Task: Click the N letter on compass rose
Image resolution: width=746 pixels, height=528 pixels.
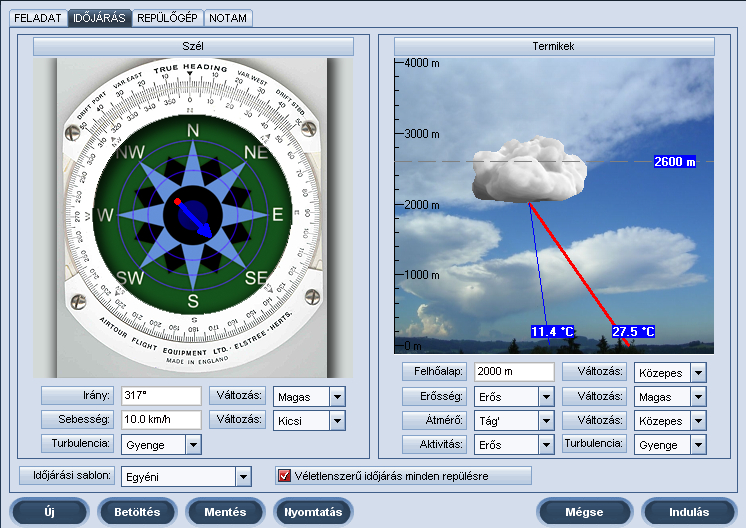Action: point(193,131)
